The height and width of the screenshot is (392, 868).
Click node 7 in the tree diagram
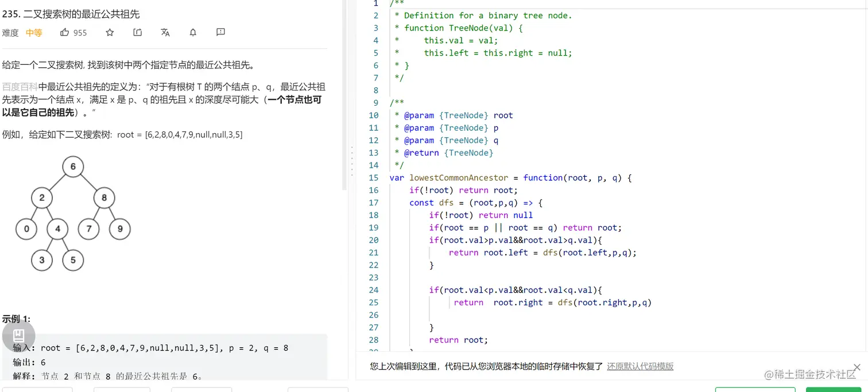(88, 229)
